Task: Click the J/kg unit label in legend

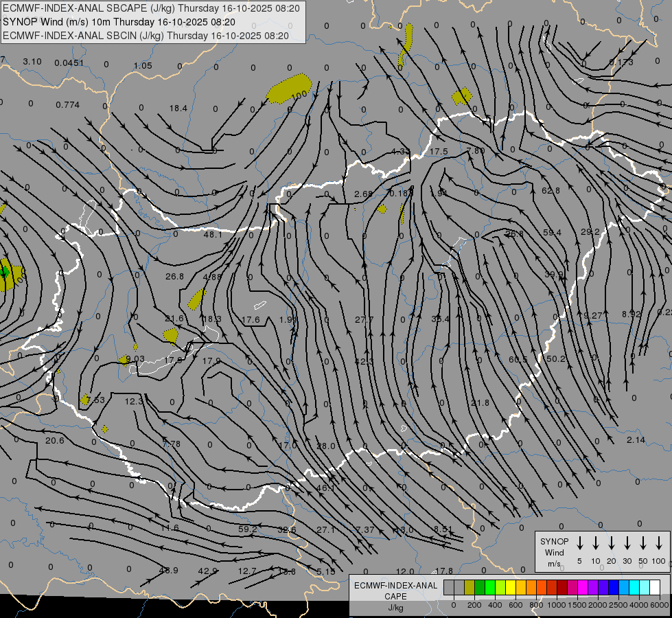Action: pos(395,608)
